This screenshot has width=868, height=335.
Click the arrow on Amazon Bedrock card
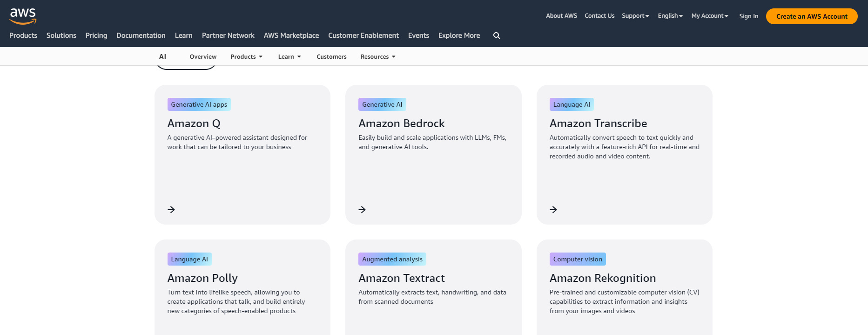pyautogui.click(x=362, y=210)
